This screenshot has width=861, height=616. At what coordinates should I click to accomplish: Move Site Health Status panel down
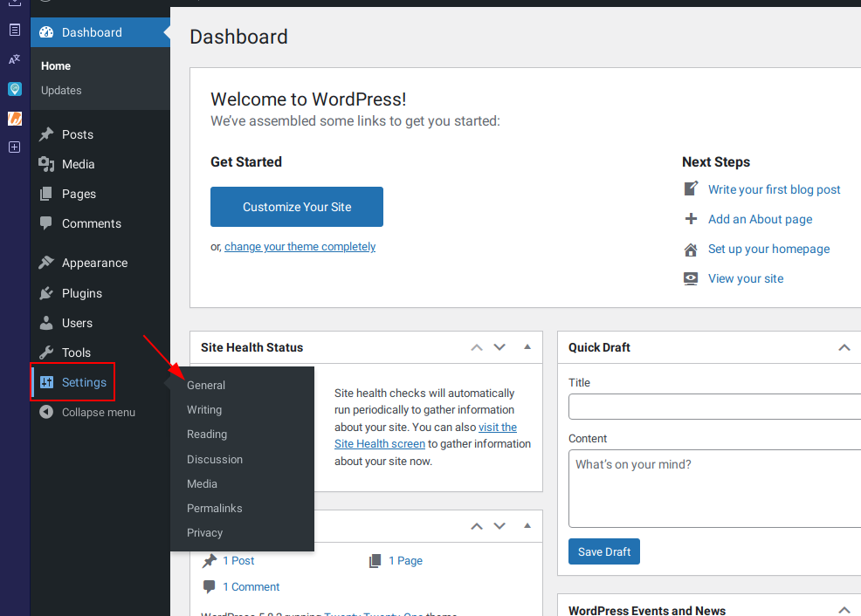point(499,347)
